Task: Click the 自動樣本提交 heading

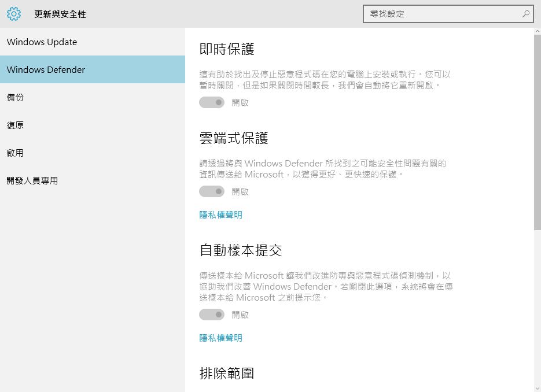Action: [241, 250]
